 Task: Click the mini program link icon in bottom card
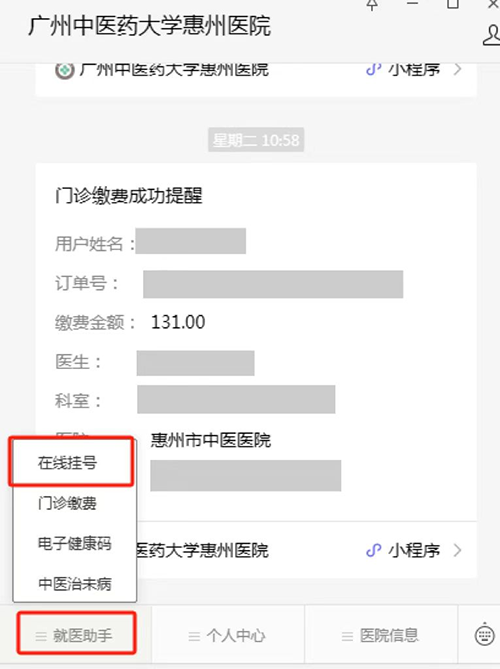pyautogui.click(x=373, y=550)
